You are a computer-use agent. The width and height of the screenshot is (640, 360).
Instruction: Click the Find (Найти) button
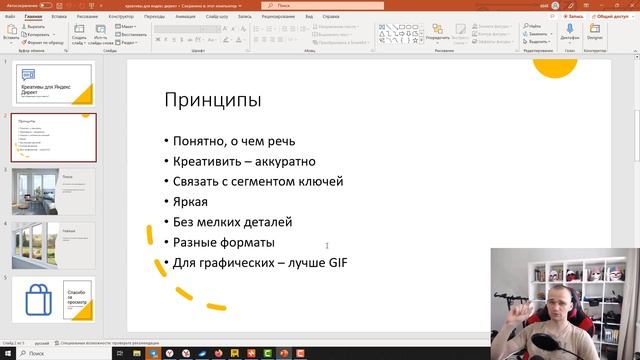click(x=532, y=26)
